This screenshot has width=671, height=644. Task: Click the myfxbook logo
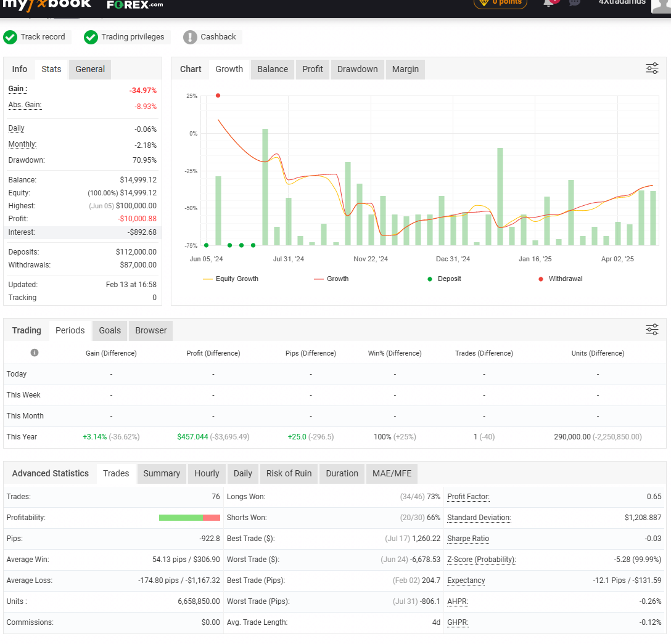[x=47, y=4]
